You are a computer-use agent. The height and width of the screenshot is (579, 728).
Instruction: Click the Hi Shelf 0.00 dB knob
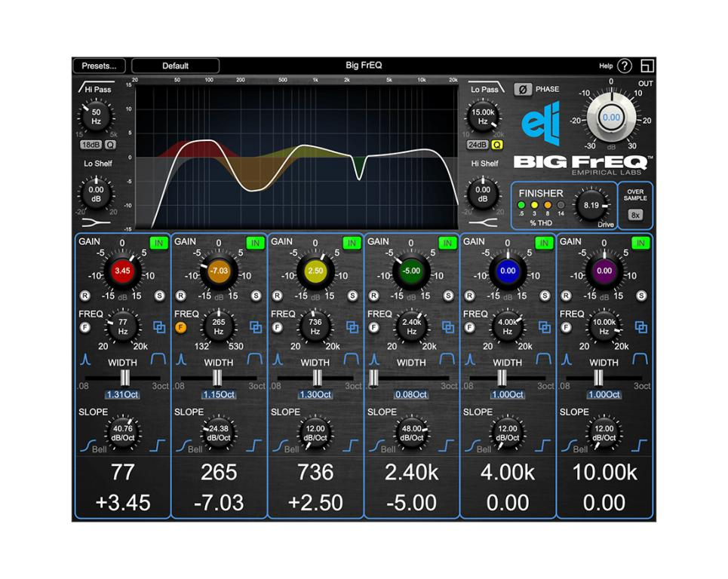point(483,194)
